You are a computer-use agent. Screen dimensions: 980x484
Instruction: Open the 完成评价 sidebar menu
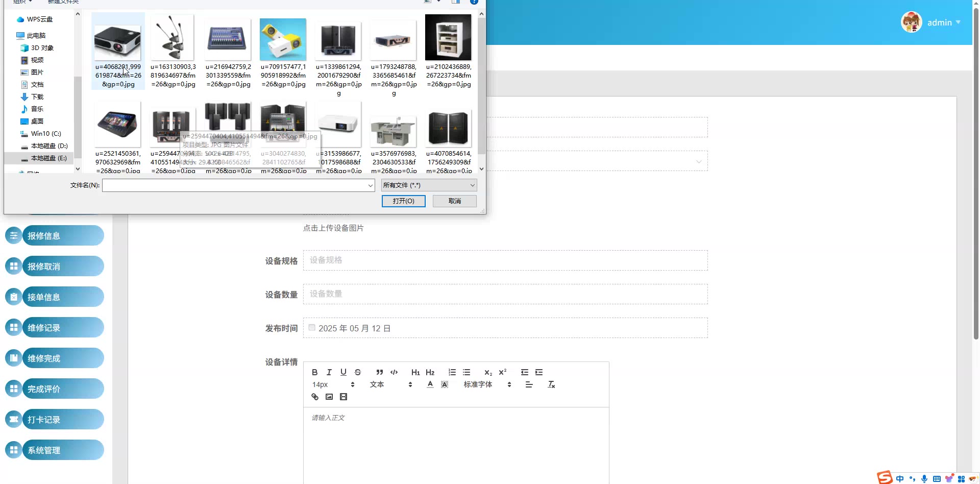coord(55,389)
